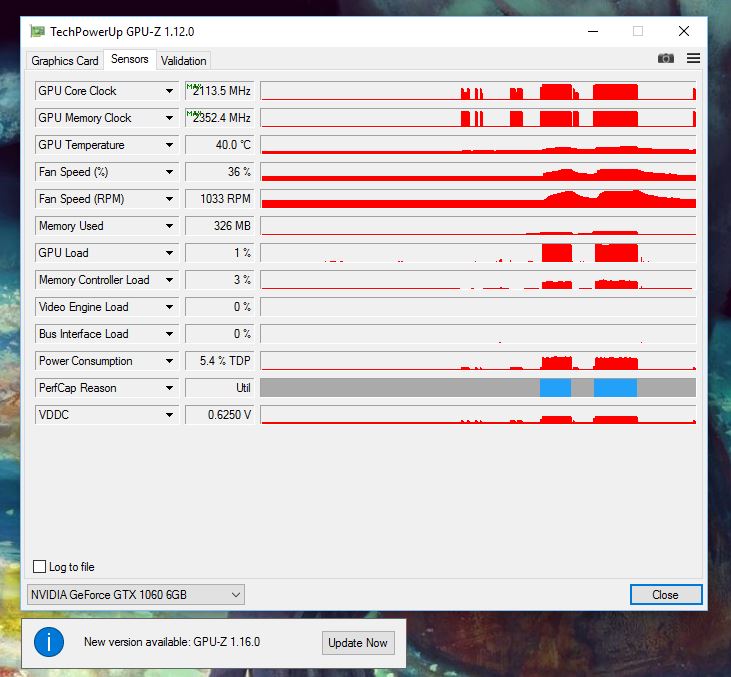This screenshot has height=677, width=731.
Task: Click the 0.6250 V VDDC value
Action: (220, 415)
